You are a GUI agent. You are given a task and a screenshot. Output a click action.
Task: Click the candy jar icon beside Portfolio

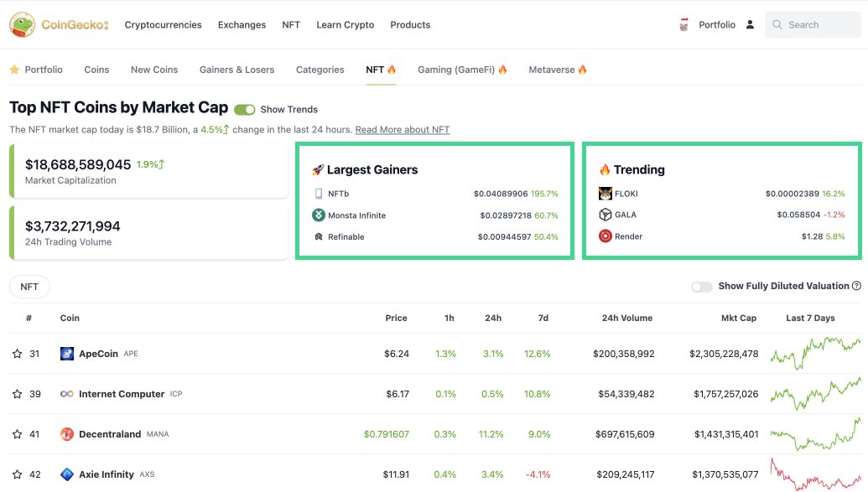683,25
